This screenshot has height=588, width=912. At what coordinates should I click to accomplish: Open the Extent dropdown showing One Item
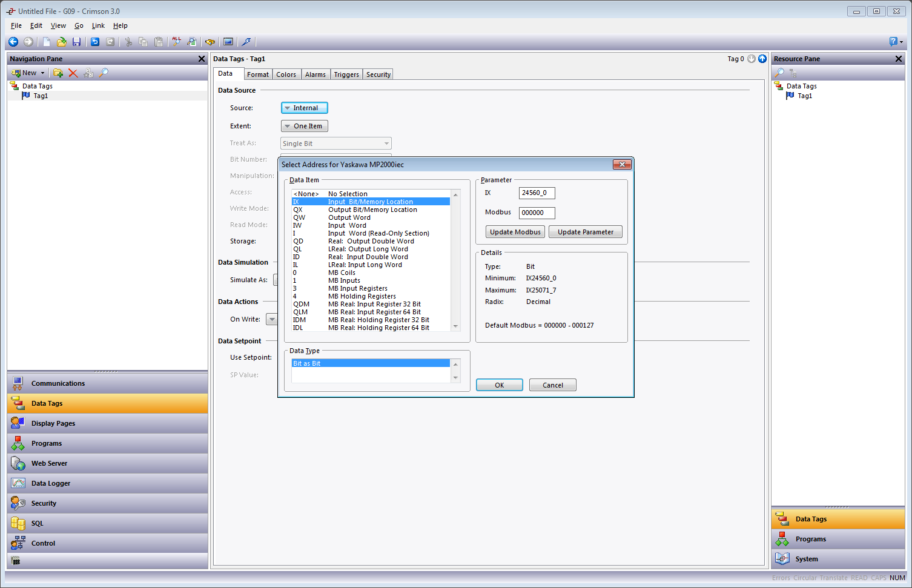coord(305,126)
